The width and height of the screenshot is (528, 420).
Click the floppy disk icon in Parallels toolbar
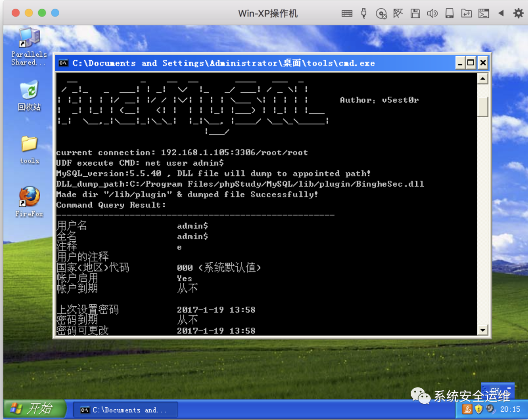click(415, 14)
